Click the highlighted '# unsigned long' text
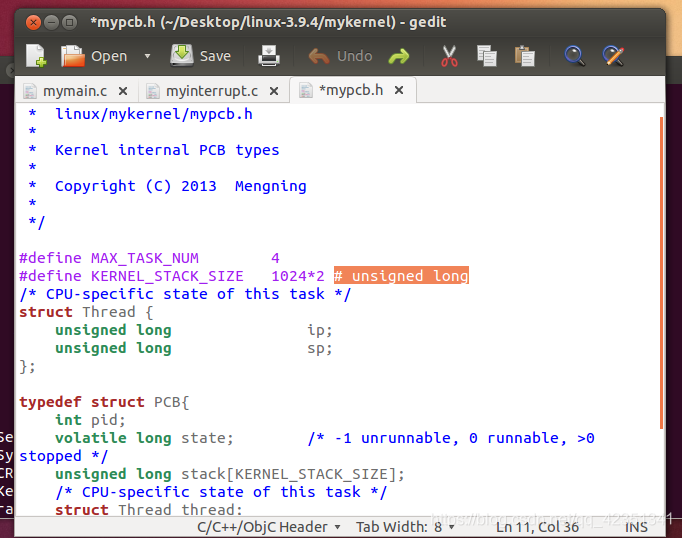 coord(401,275)
